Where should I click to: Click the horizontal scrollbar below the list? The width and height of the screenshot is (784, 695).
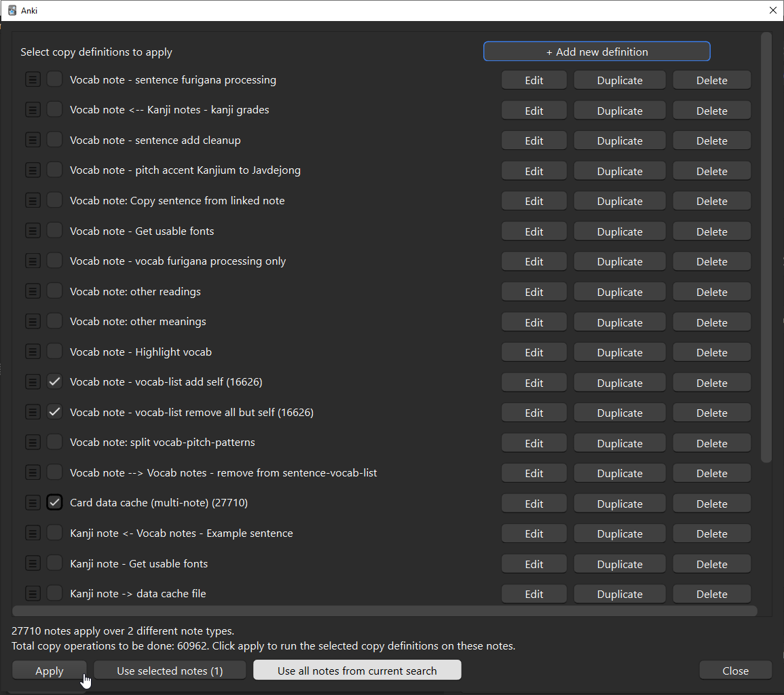(x=384, y=611)
